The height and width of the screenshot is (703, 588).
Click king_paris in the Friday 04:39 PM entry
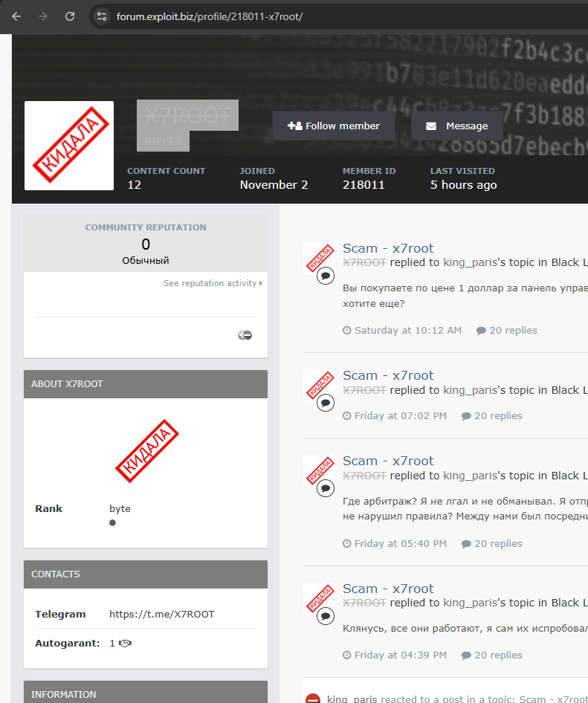tap(470, 603)
